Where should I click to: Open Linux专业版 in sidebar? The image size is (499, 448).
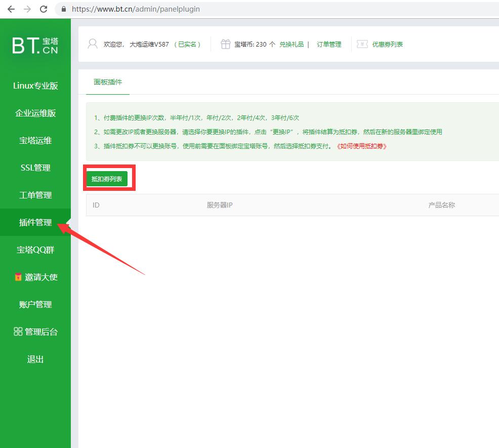(x=35, y=86)
